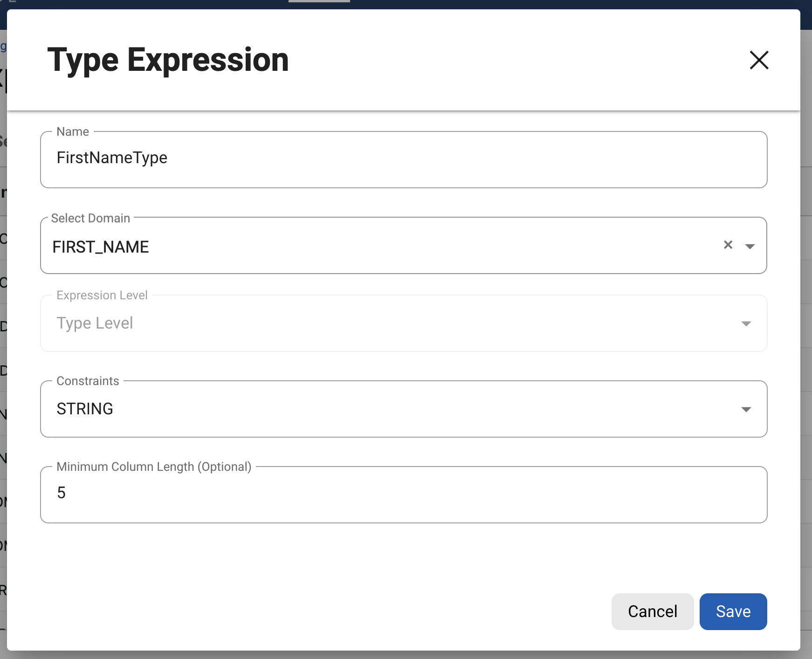Click the disabled Type Level text
812x659 pixels.
click(x=95, y=323)
